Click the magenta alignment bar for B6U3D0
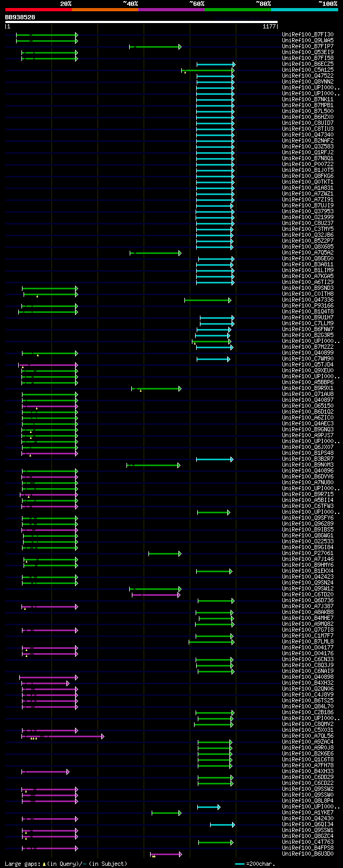The image size is (343, 868). click(166, 854)
